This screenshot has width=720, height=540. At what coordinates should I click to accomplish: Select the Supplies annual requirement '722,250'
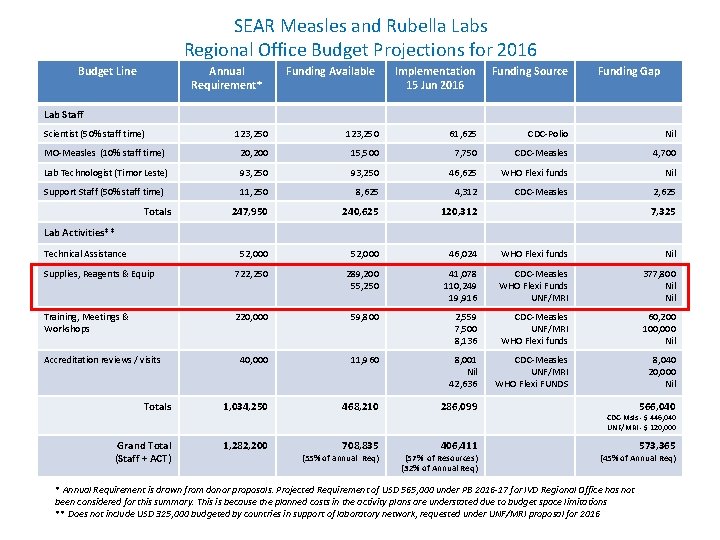(251, 274)
